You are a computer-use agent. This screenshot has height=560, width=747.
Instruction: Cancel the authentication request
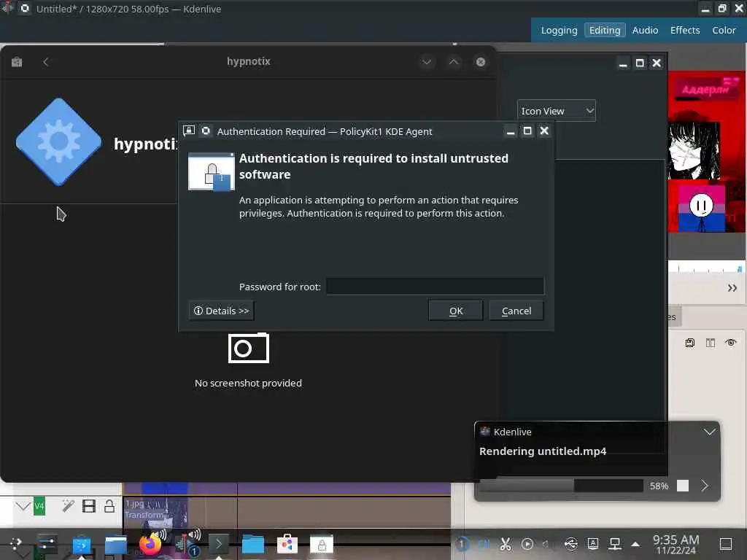(x=516, y=311)
